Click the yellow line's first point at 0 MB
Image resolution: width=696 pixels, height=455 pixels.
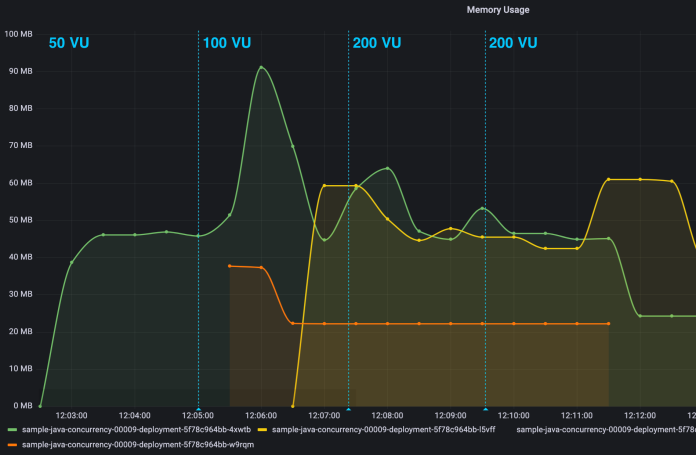point(293,406)
